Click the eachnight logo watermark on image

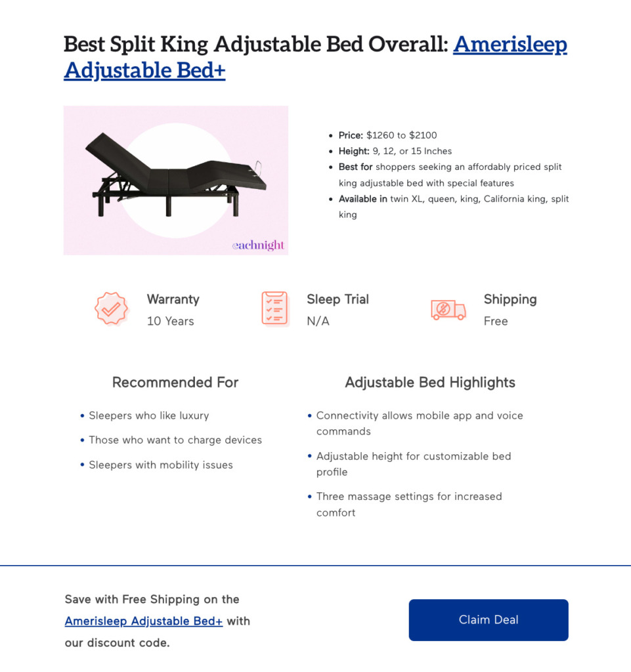click(x=258, y=245)
